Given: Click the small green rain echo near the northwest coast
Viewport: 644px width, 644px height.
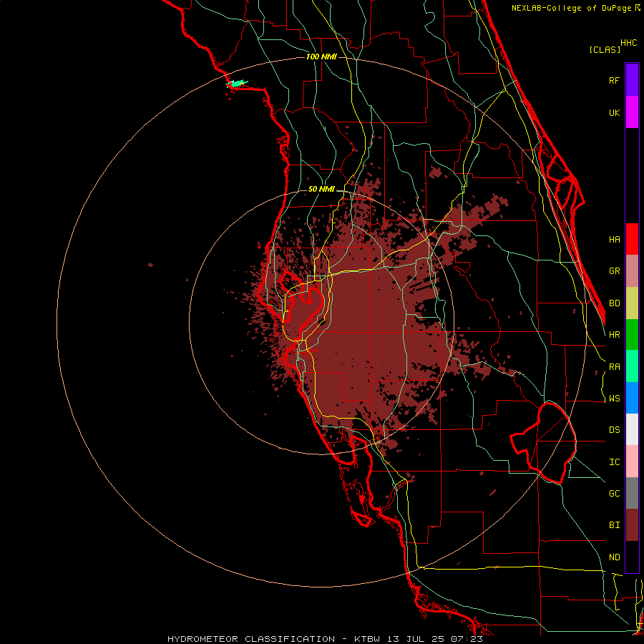Looking at the screenshot, I should click(237, 84).
